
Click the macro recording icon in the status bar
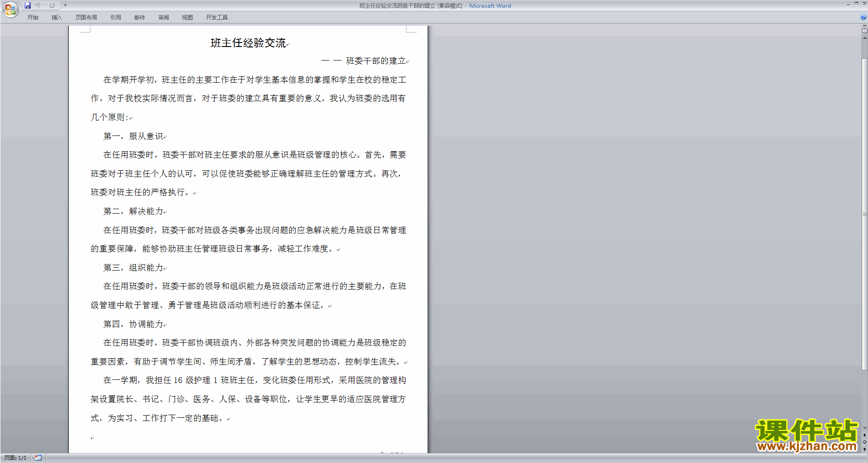[38, 458]
